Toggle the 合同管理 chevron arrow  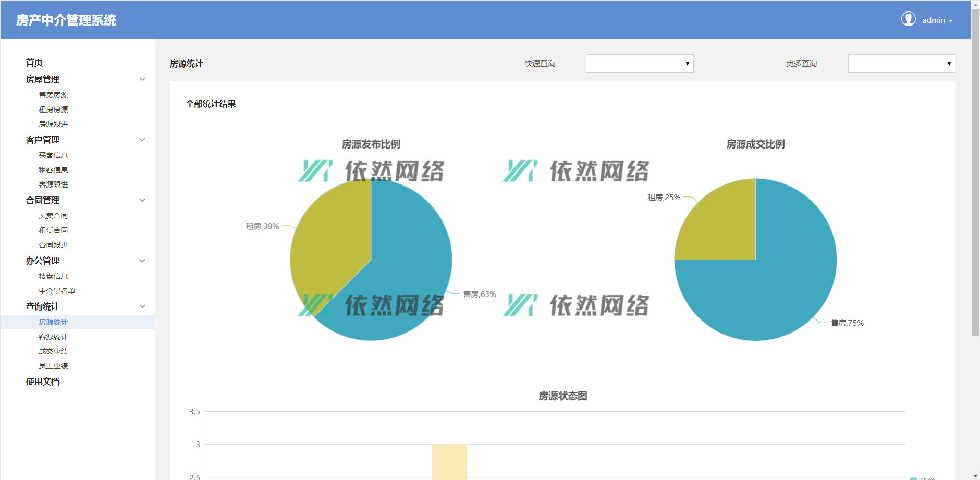[x=142, y=200]
